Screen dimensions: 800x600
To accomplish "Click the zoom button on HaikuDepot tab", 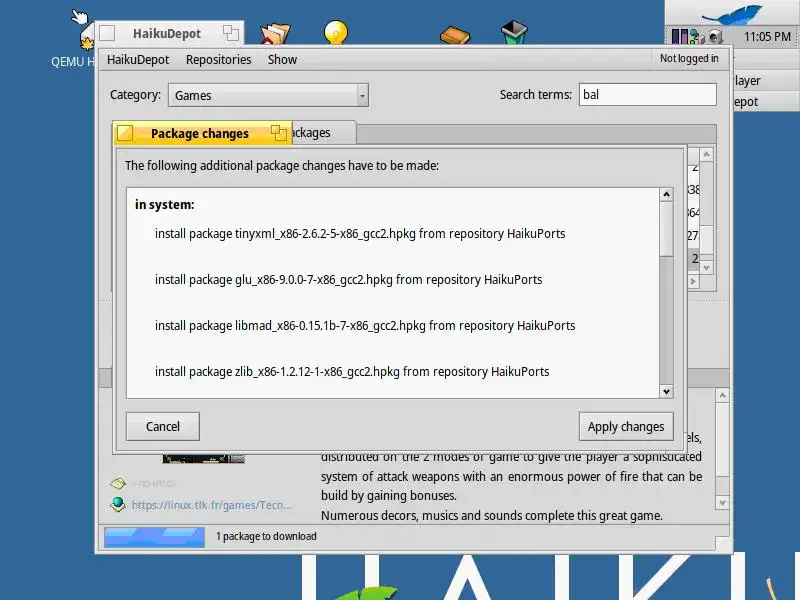I will pos(231,33).
